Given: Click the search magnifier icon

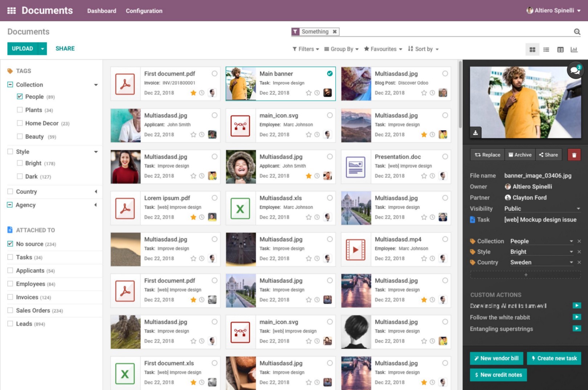Looking at the screenshot, I should click(577, 32).
